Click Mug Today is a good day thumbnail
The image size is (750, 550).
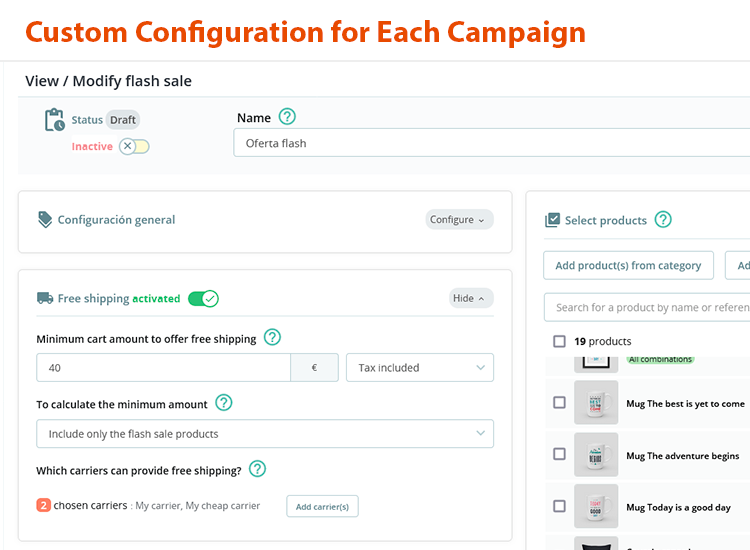coord(596,506)
